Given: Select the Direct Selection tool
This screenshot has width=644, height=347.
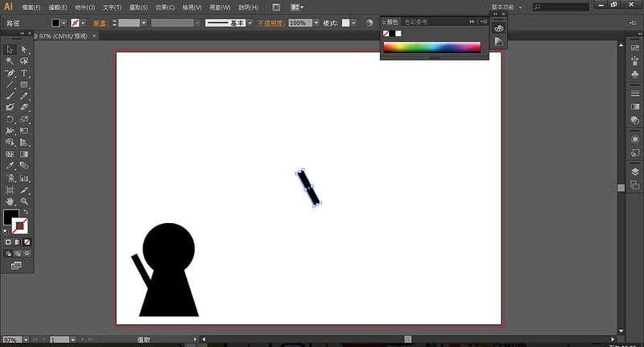Looking at the screenshot, I should pos(24,50).
